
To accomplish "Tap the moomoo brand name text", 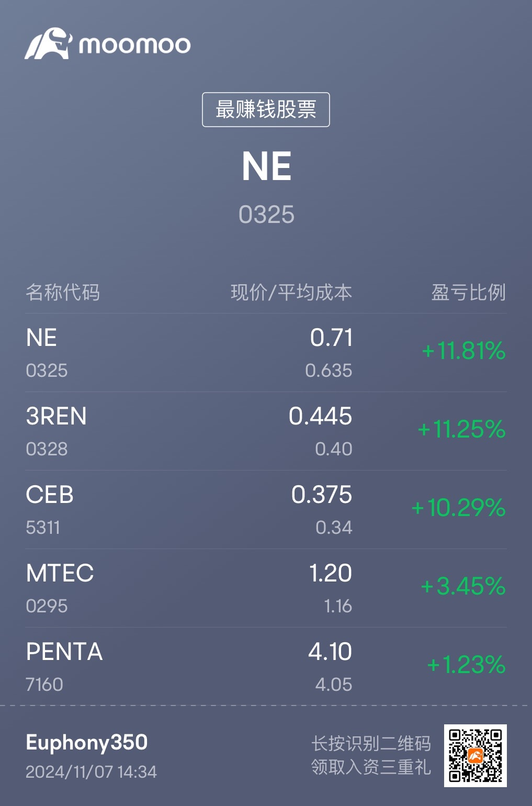I will click(135, 45).
